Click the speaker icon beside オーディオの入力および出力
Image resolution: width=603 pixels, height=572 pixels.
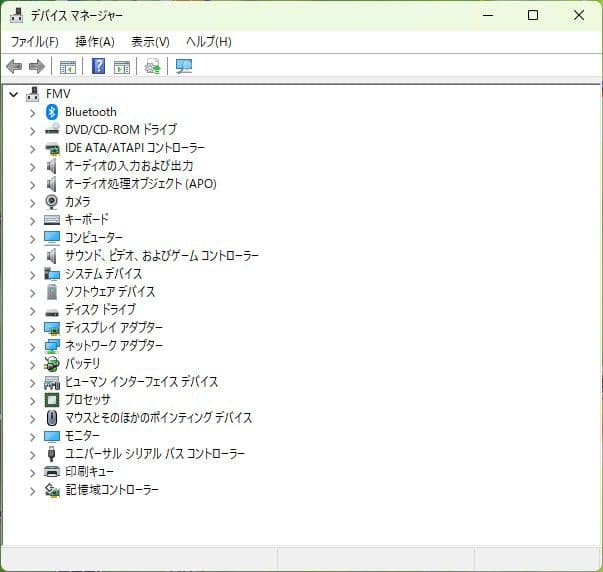[52, 166]
